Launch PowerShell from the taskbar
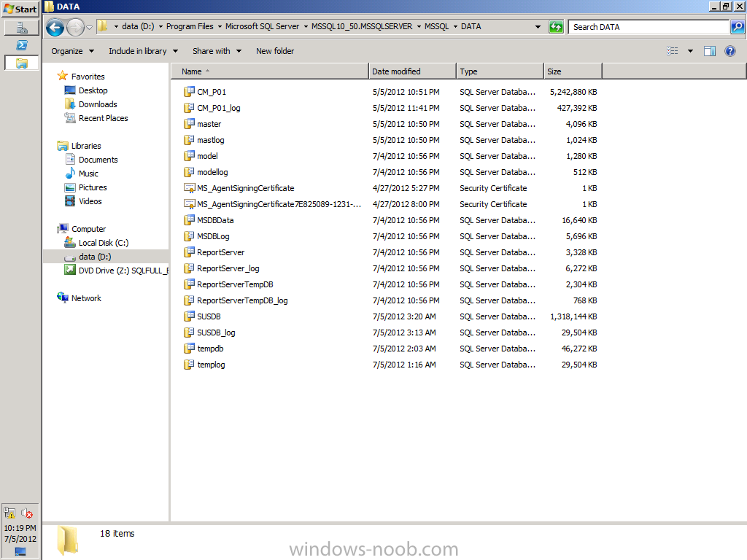Image resolution: width=747 pixels, height=560 pixels. pos(21,45)
